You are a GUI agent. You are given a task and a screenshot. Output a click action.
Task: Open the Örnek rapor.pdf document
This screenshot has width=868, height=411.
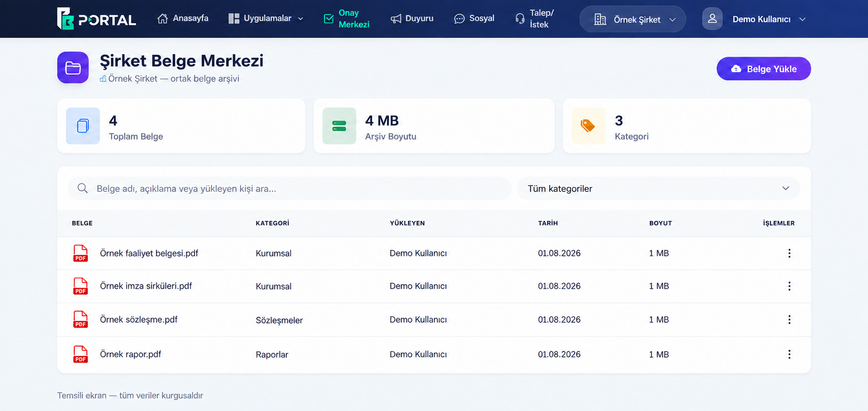point(131,354)
